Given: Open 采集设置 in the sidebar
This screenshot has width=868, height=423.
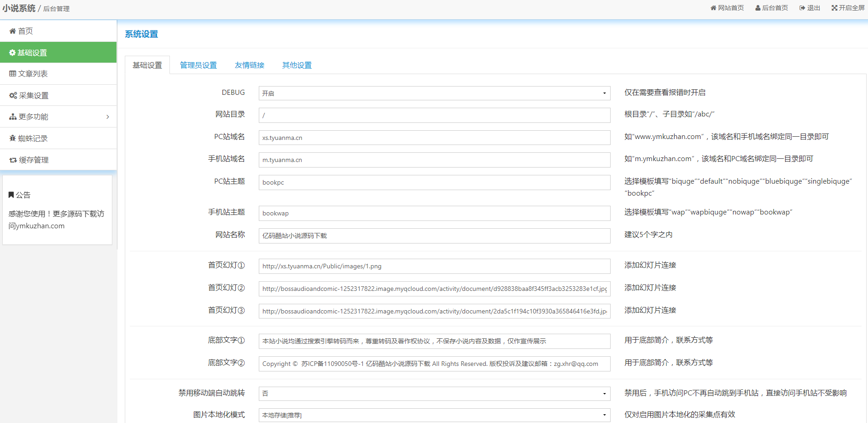Looking at the screenshot, I should (x=58, y=95).
